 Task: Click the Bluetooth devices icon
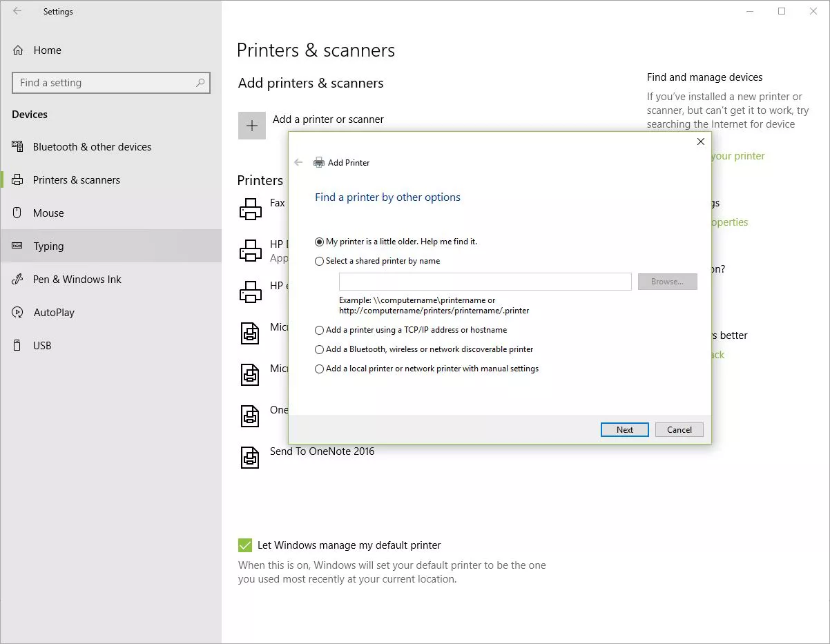pos(18,146)
